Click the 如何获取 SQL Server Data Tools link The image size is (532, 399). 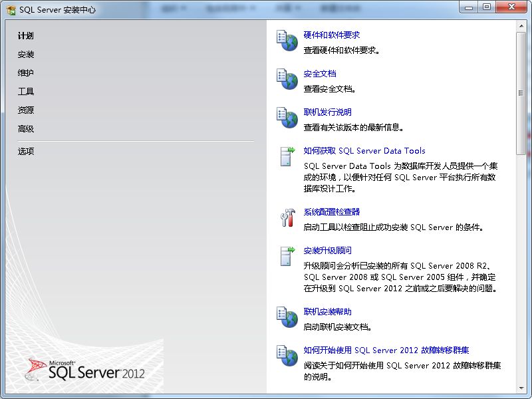(x=364, y=151)
